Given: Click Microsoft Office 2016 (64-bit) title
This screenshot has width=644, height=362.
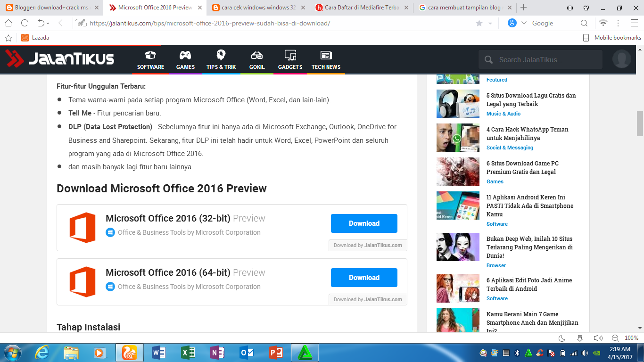Looking at the screenshot, I should click(185, 272).
